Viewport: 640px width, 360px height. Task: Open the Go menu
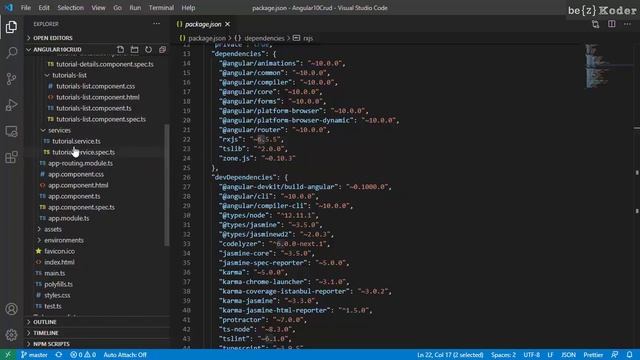point(118,8)
